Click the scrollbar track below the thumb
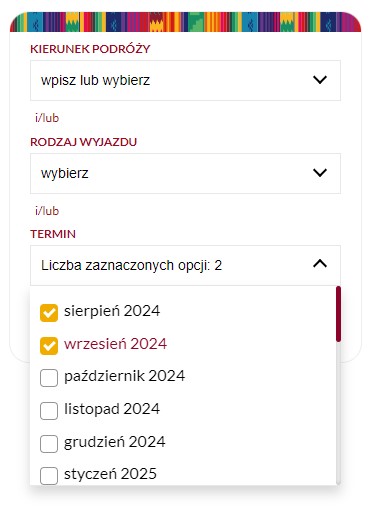 (x=338, y=413)
